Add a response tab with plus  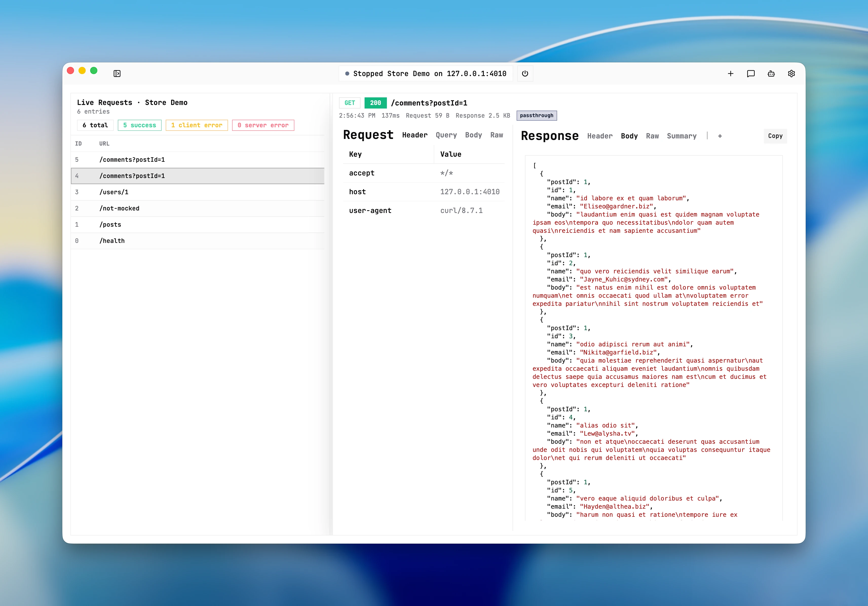720,136
